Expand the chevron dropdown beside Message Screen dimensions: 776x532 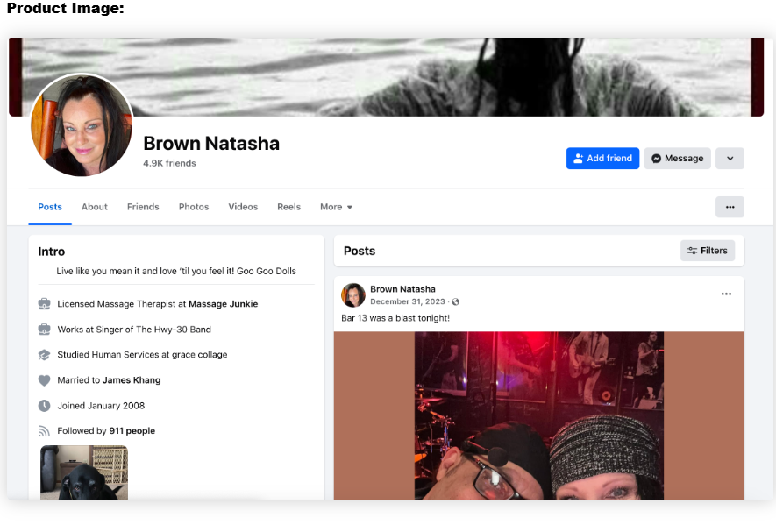730,159
